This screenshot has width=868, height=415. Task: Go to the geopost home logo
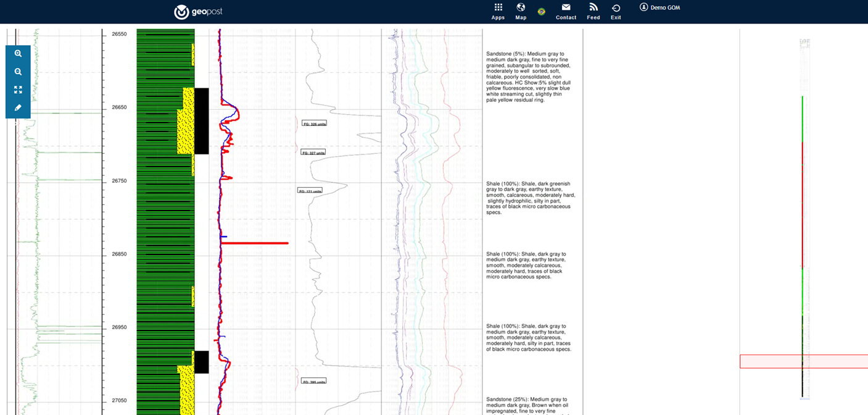tap(198, 12)
